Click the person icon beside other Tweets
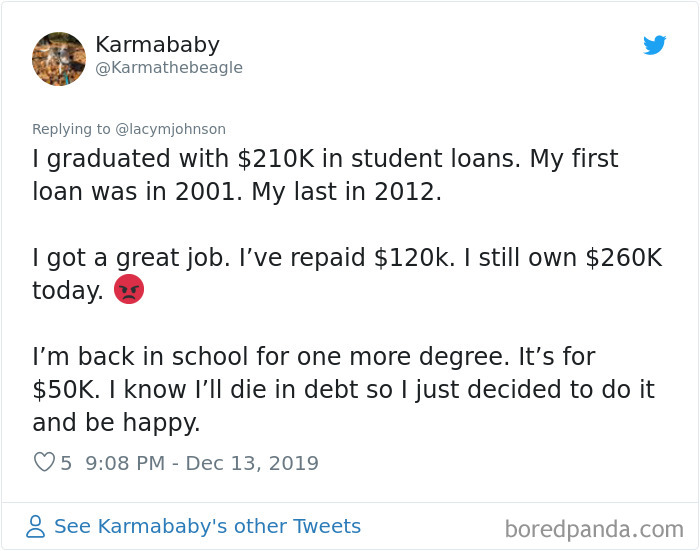The image size is (700, 551). [x=35, y=526]
